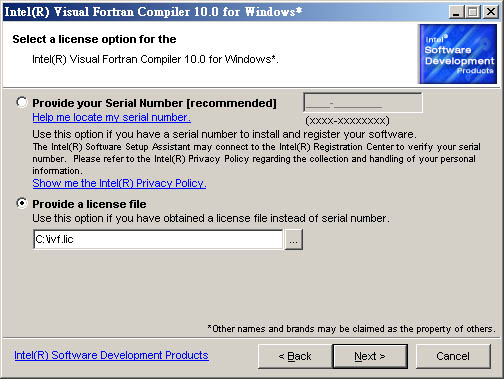Click the Intel Software Development Products logo image
This screenshot has height=379, width=504.
click(x=458, y=54)
